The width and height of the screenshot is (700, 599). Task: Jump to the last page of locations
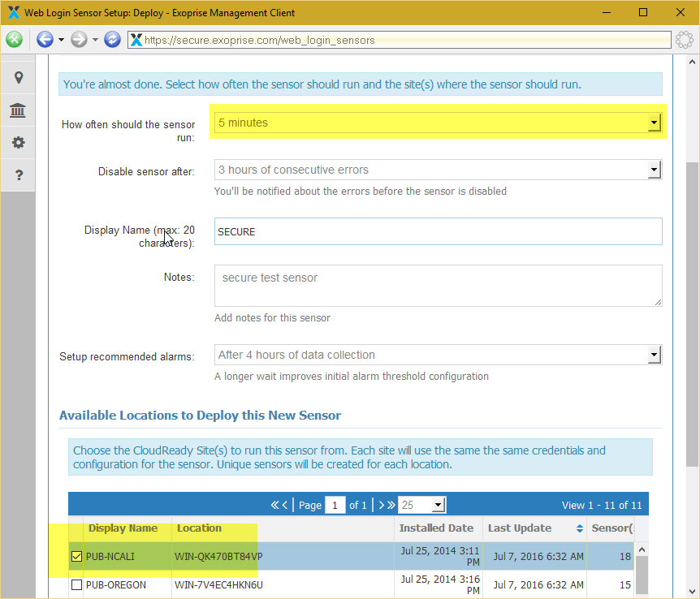point(391,505)
